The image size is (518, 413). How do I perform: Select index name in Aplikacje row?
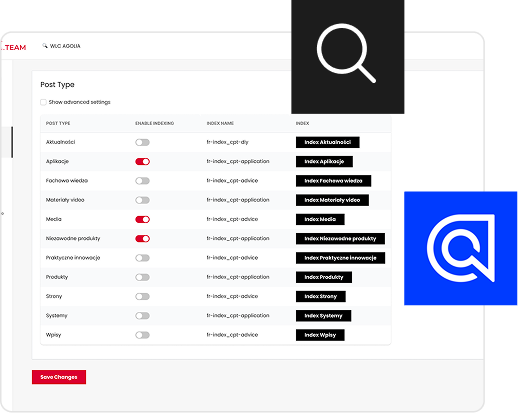click(x=238, y=161)
